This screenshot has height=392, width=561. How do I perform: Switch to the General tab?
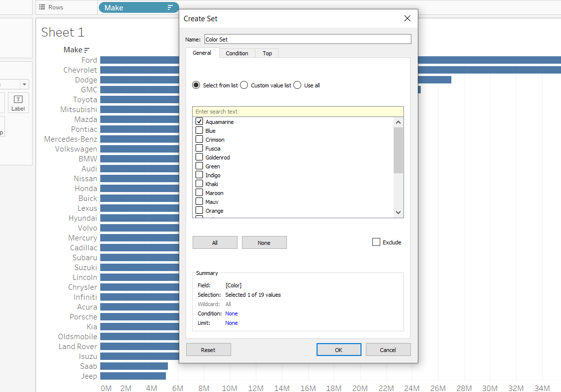coord(202,53)
